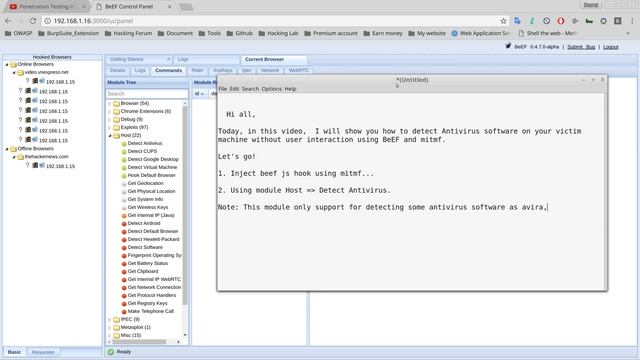Open Options menu in Untitled editor
The image size is (640, 360).
pos(272,89)
